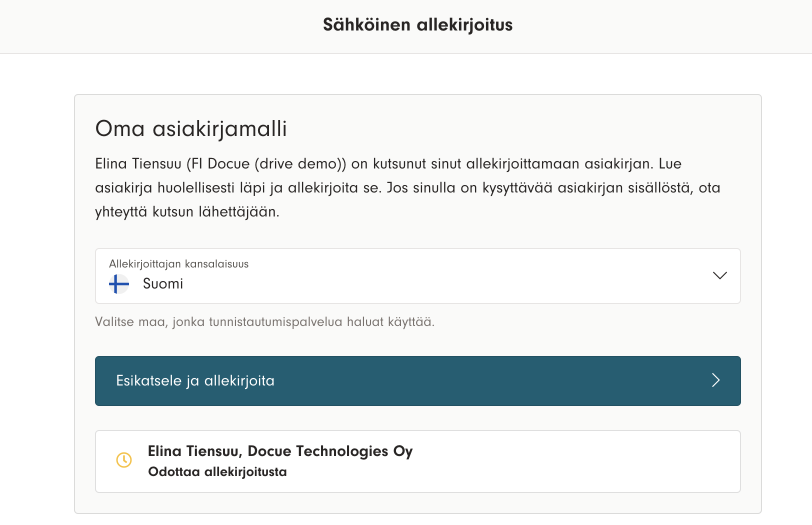
Task: Expand the nationality dropdown chevron
Action: [x=719, y=275]
